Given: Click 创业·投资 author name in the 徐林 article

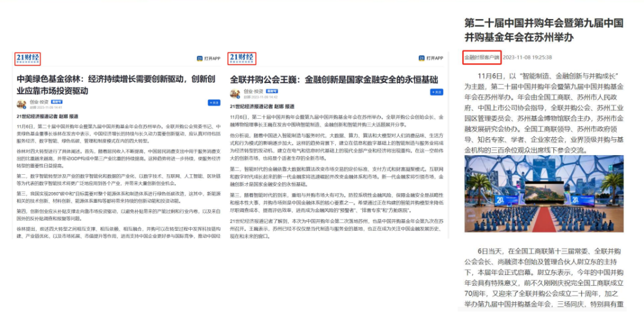Looking at the screenshot, I should (39, 102).
